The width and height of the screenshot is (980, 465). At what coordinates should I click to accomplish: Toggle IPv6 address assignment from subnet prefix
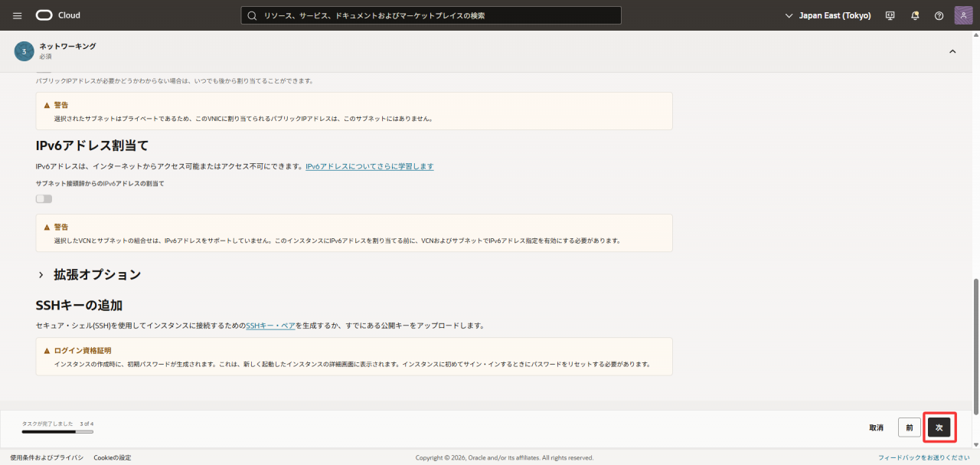click(44, 198)
